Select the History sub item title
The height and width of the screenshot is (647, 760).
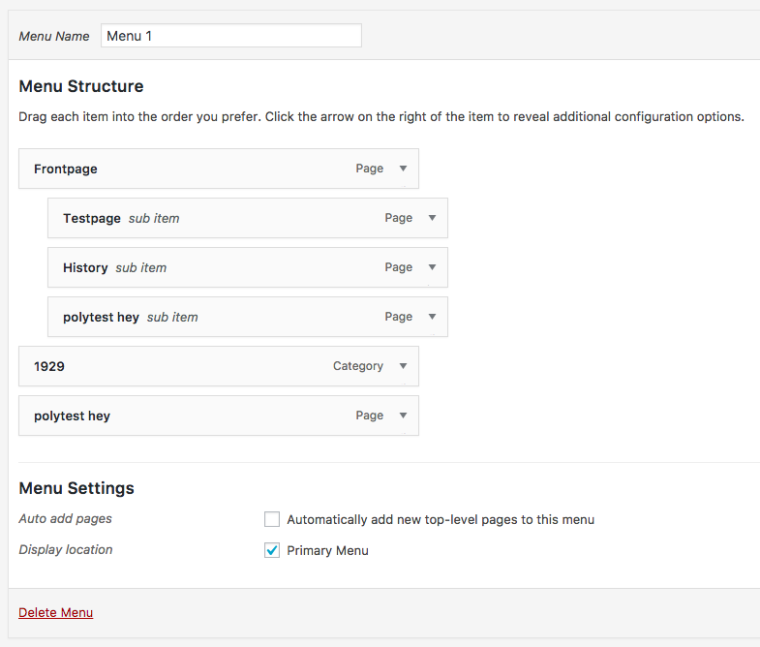pyautogui.click(x=85, y=267)
